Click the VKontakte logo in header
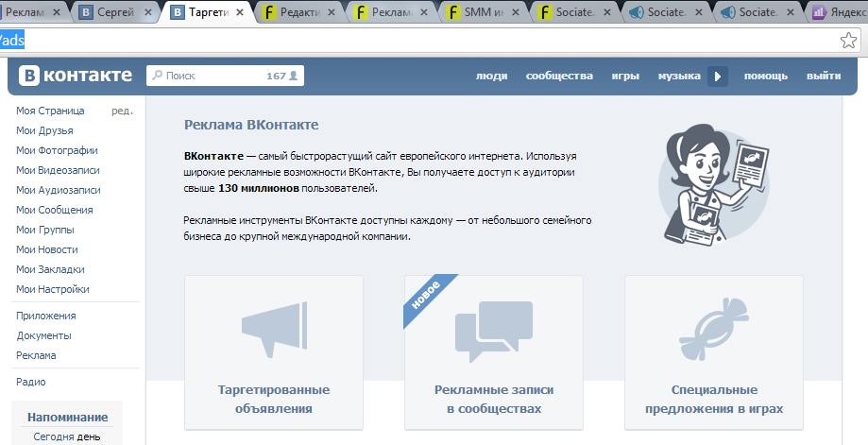The image size is (868, 445). [x=76, y=76]
